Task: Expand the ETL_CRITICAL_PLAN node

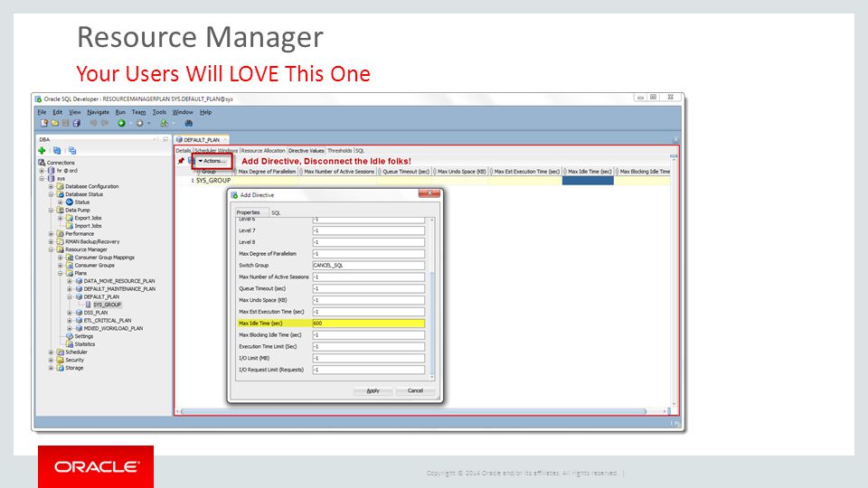Action: tap(70, 320)
